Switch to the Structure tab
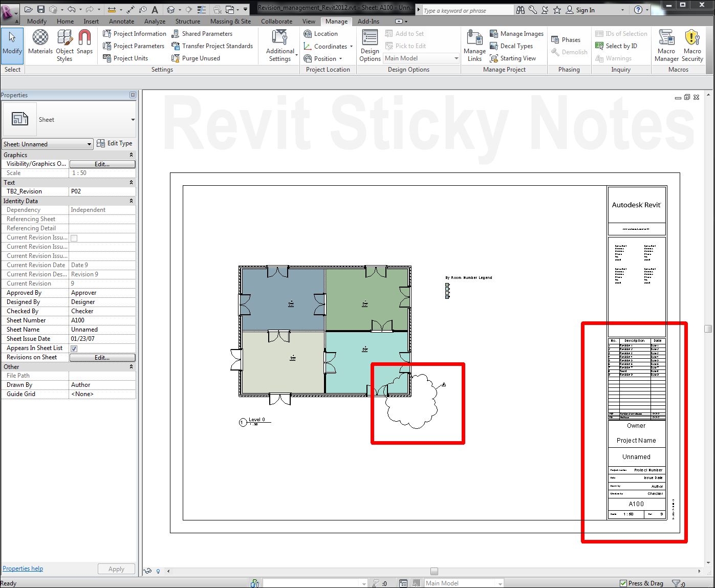Image resolution: width=715 pixels, height=588 pixels. tap(188, 21)
